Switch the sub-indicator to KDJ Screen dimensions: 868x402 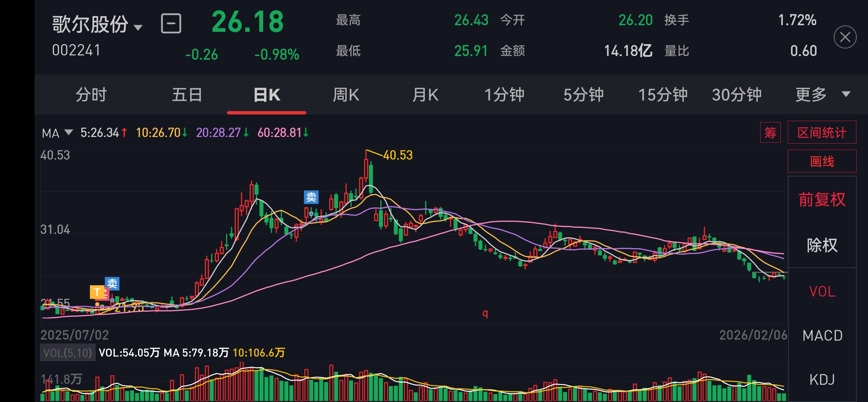pos(822,380)
